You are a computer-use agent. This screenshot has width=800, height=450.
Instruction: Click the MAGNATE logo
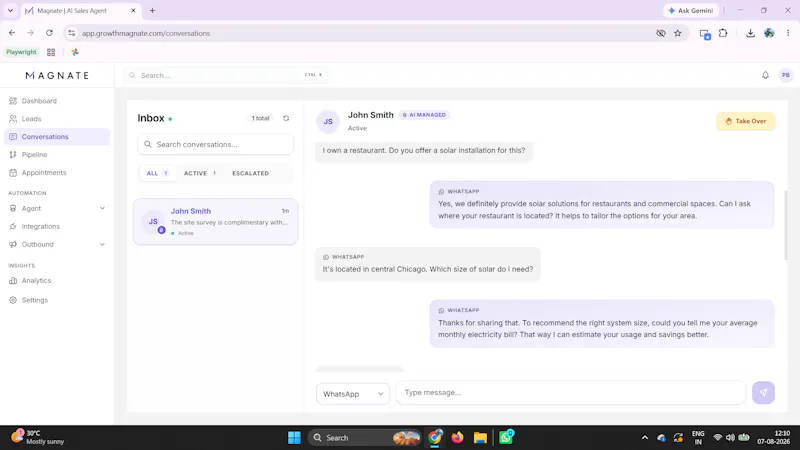[57, 76]
